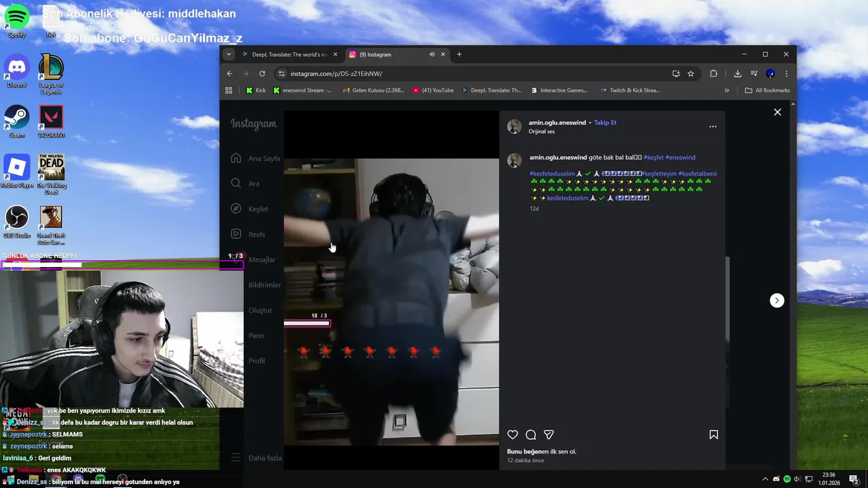Open Chrome profile avatar

pos(770,73)
